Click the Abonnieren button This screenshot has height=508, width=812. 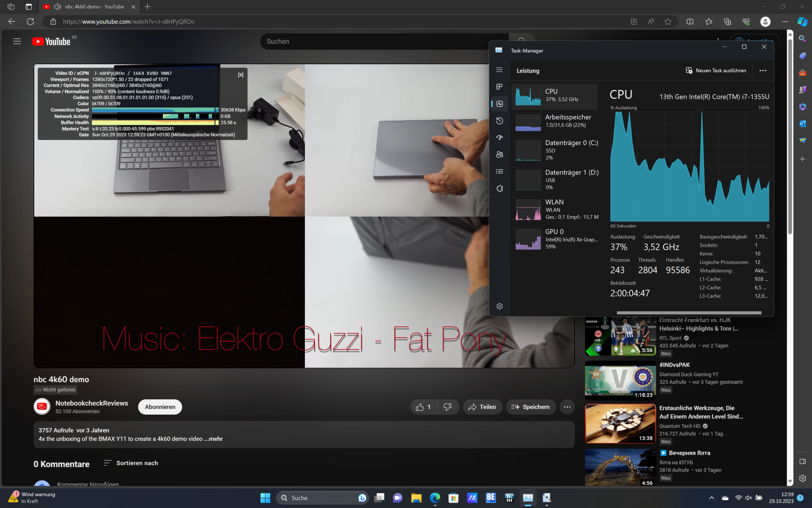click(160, 407)
